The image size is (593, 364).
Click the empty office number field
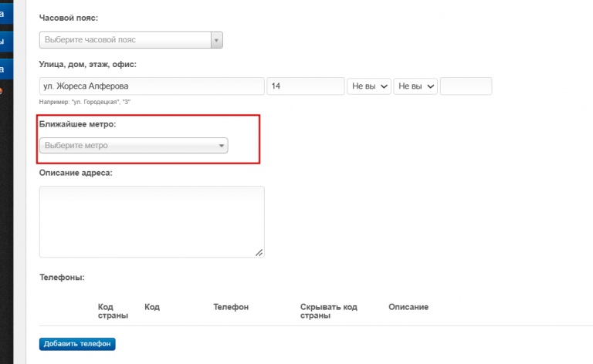466,86
